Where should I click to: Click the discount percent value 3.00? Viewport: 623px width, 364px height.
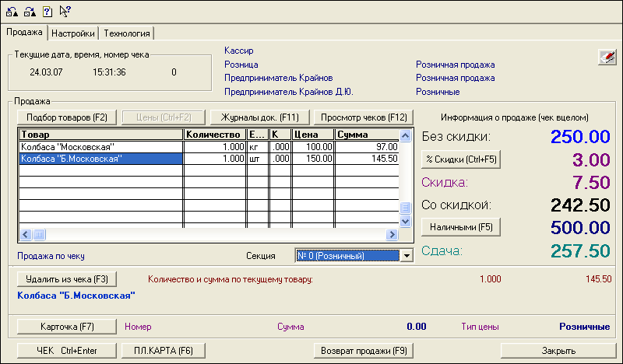591,159
